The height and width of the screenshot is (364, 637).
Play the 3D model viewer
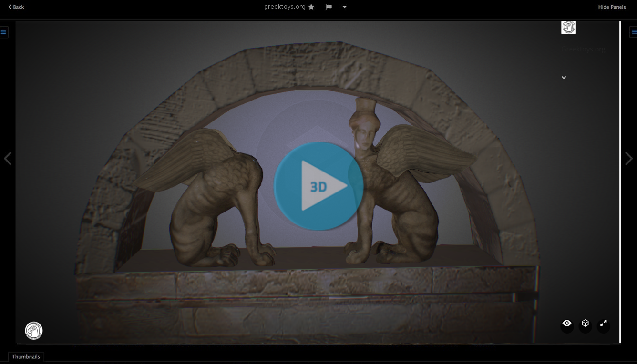tap(318, 186)
